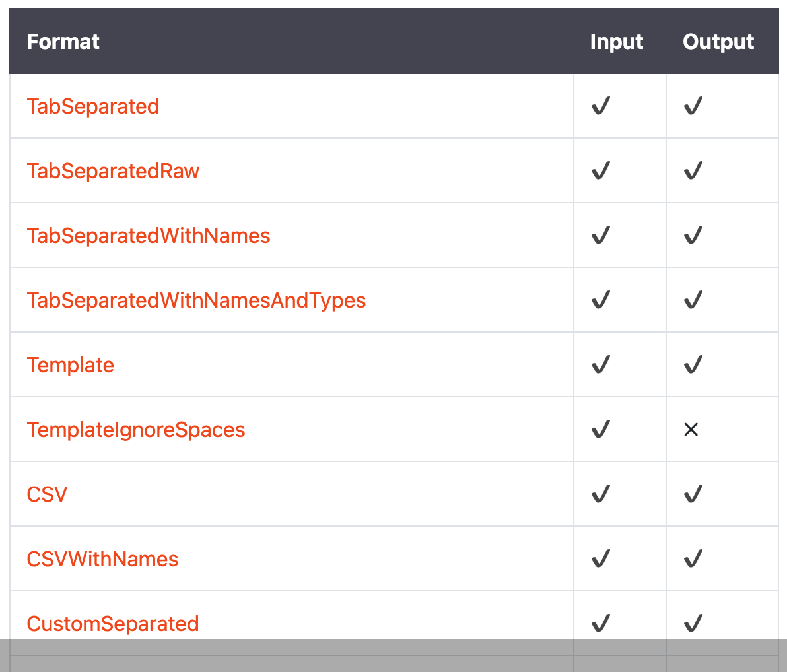This screenshot has width=787, height=672.
Task: Click the Output checkmark for TabSeparatedRaw
Action: point(693,170)
